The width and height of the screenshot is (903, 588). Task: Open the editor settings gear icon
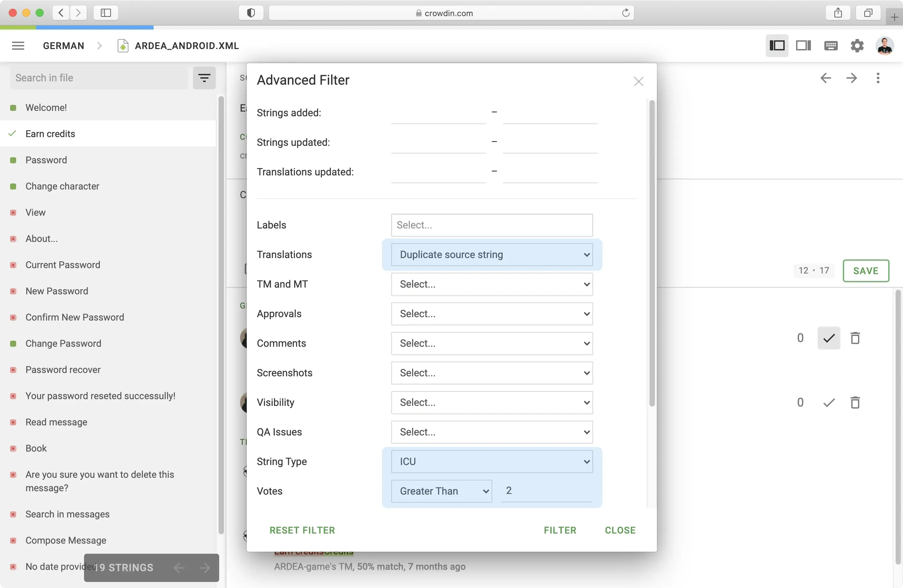point(857,46)
